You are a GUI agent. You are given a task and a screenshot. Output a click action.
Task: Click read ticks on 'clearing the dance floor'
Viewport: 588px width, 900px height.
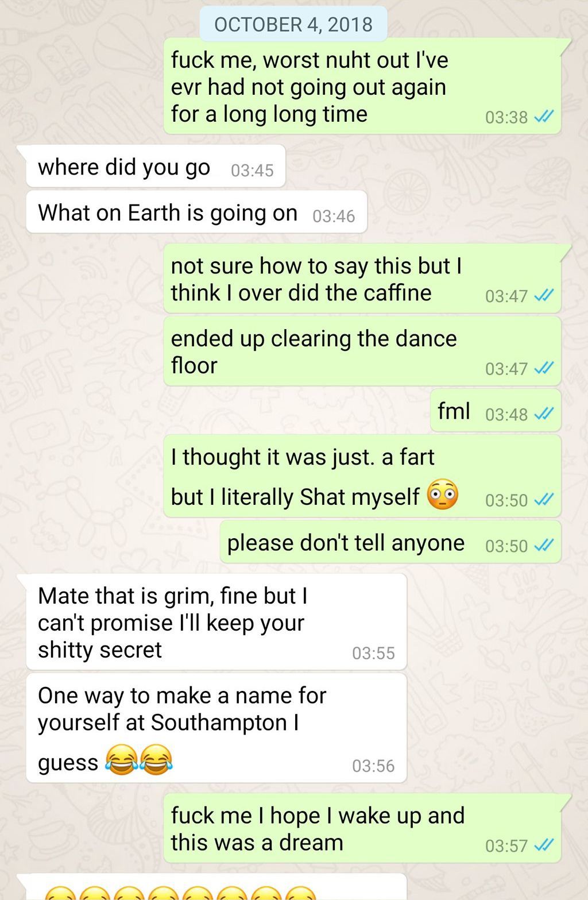[543, 369]
